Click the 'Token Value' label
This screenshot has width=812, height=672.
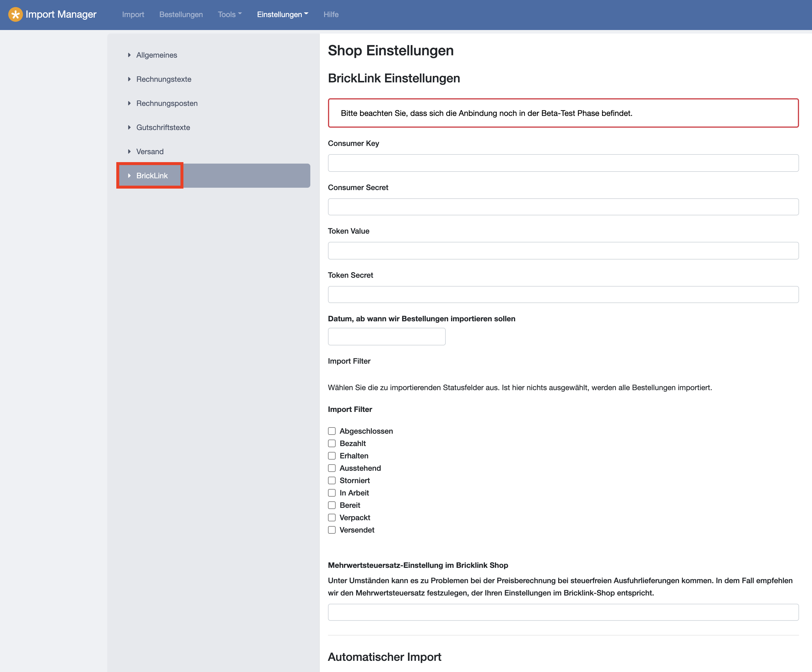[348, 231]
